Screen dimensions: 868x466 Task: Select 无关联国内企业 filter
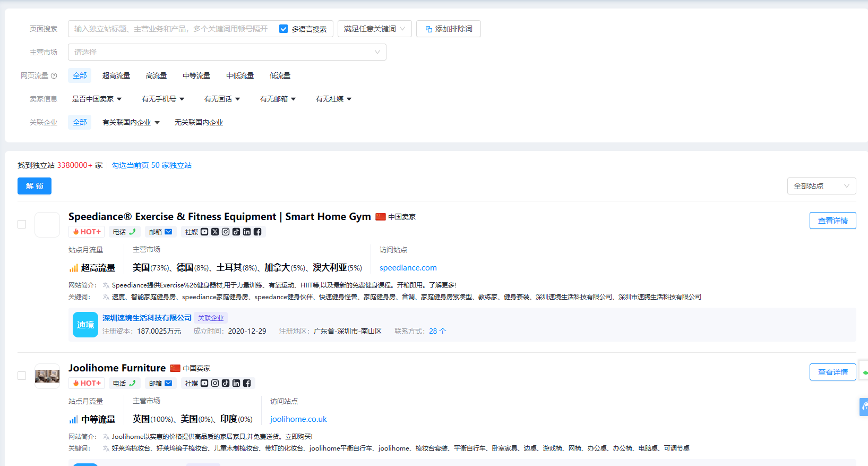pyautogui.click(x=199, y=122)
